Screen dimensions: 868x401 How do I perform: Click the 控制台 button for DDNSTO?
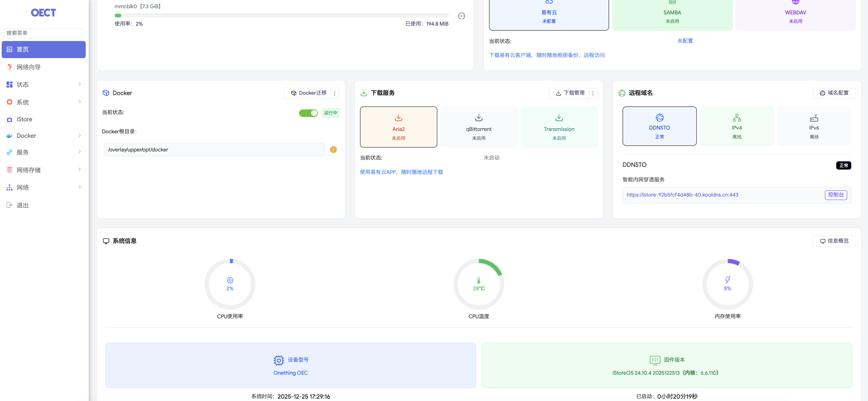coord(836,195)
